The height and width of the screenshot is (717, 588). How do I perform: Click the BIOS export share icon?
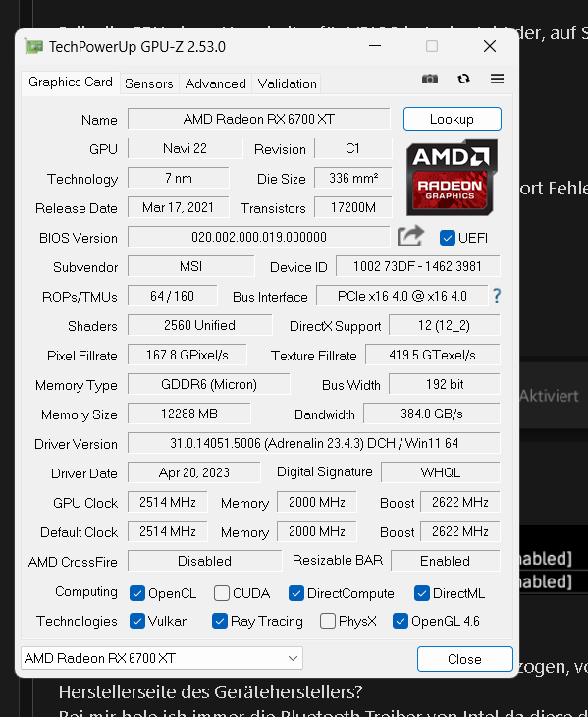(x=410, y=236)
